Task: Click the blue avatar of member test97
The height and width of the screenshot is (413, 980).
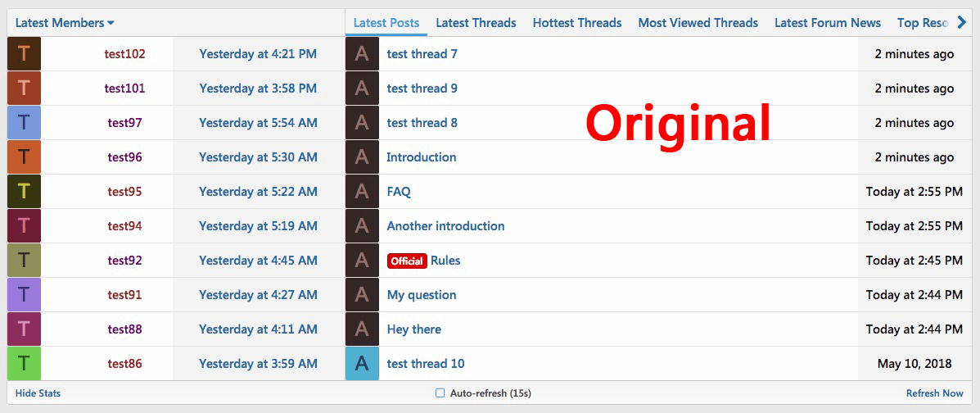Action: 24,123
